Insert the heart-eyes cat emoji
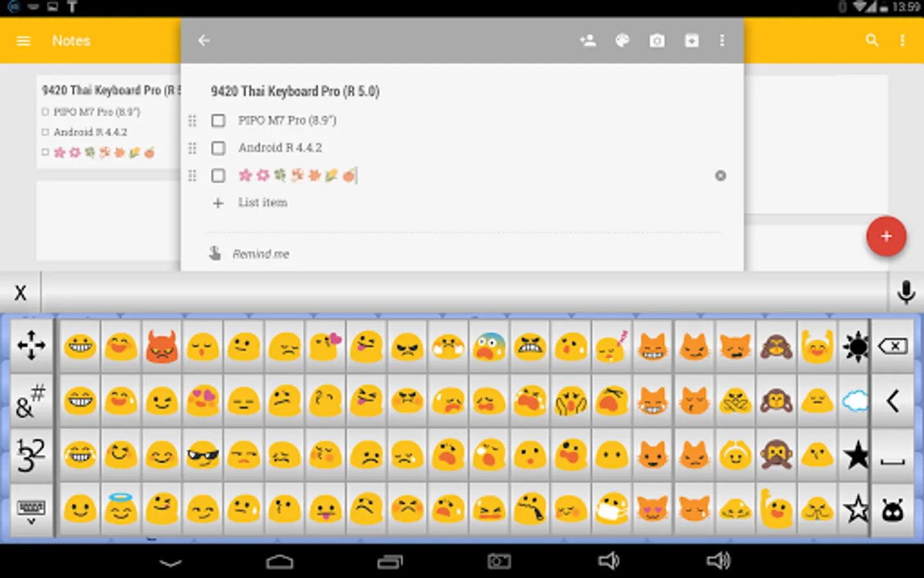Viewport: 924px width, 578px height. tap(653, 510)
